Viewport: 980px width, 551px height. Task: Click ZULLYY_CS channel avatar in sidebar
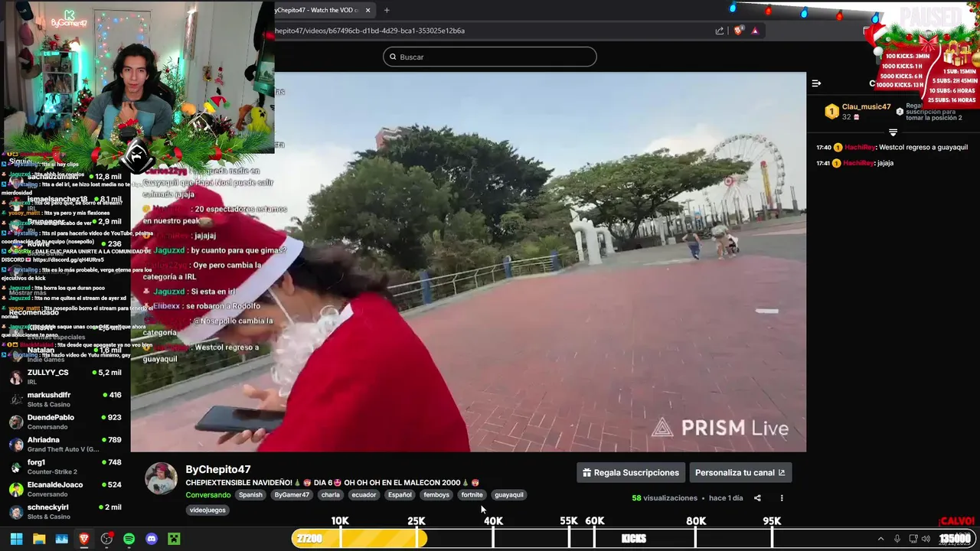(x=16, y=377)
